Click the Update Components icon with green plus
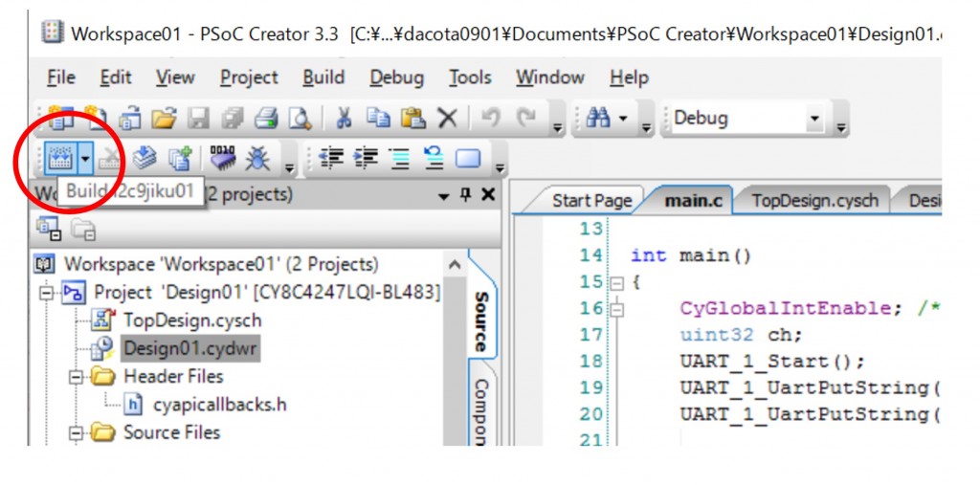Image resolution: width=980 pixels, height=485 pixels. 182,160
